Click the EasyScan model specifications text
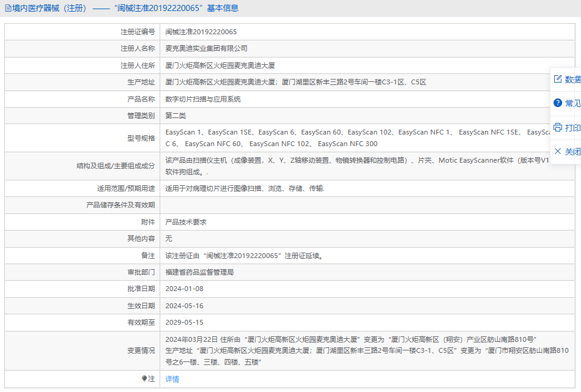581x392 pixels. pos(358,138)
